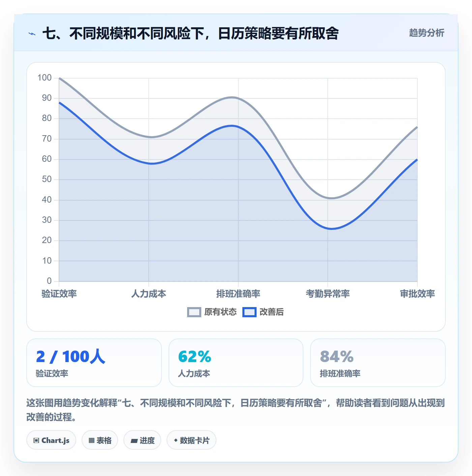
Task: Click the heading 七、不同规模和不同风险下，日历策略要有所取舍
Action: (x=190, y=33)
